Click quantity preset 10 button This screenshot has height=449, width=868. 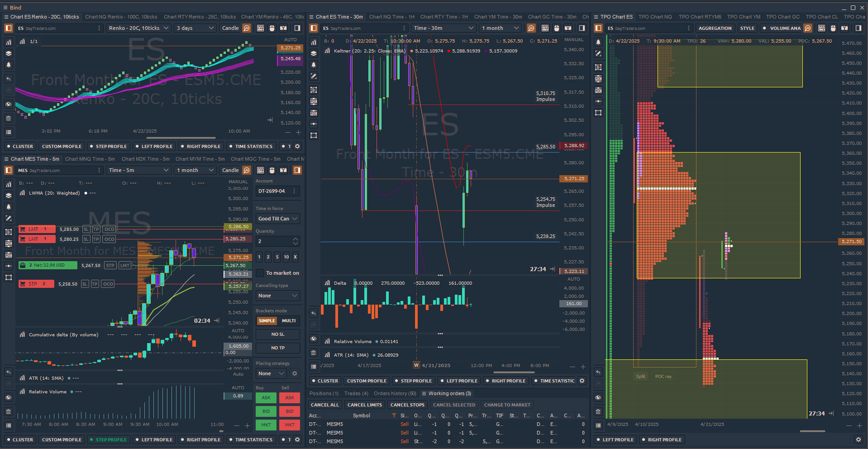click(x=286, y=257)
